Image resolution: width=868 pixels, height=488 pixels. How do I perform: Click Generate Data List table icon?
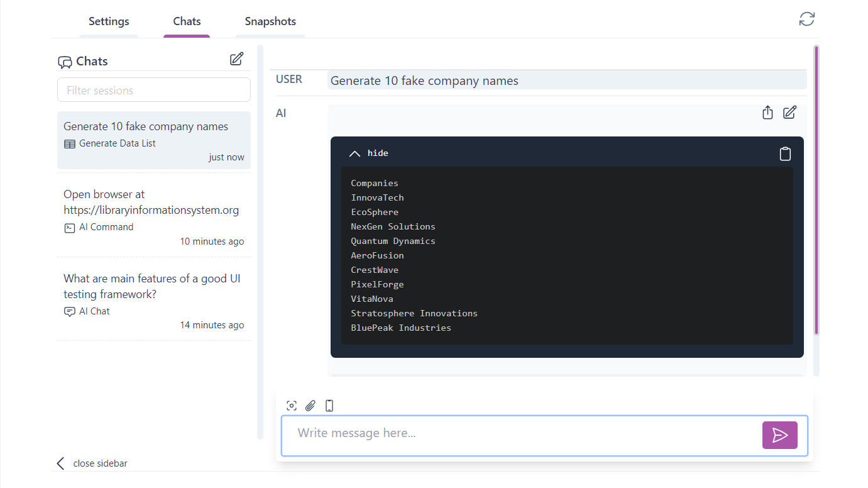tap(70, 144)
